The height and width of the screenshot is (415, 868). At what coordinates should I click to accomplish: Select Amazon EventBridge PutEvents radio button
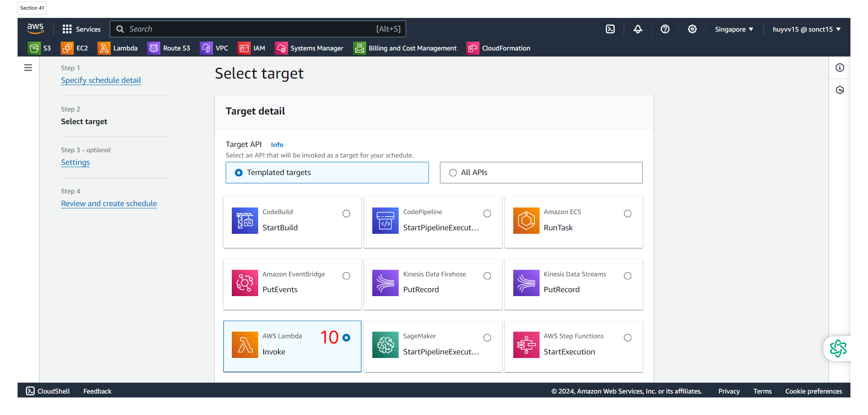pyautogui.click(x=346, y=276)
